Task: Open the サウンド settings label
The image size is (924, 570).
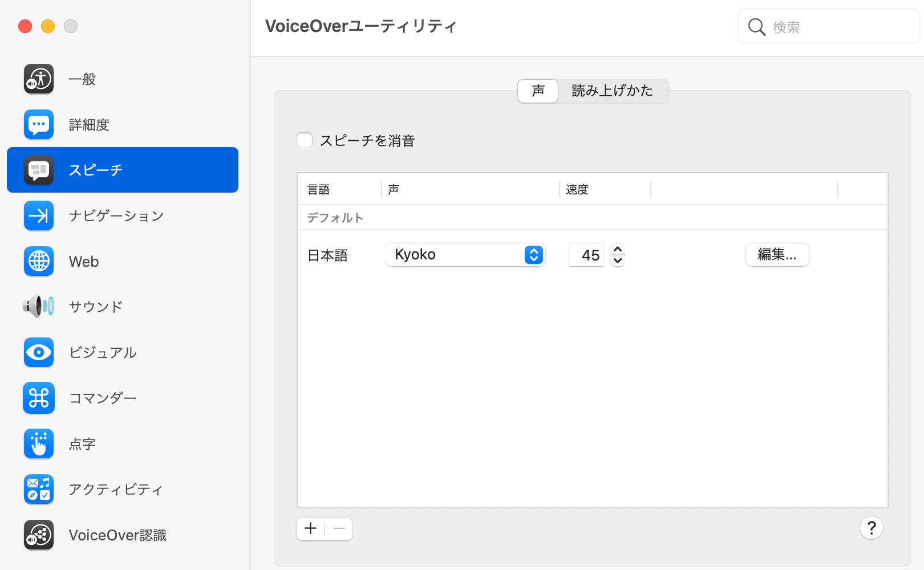Action: tap(96, 307)
